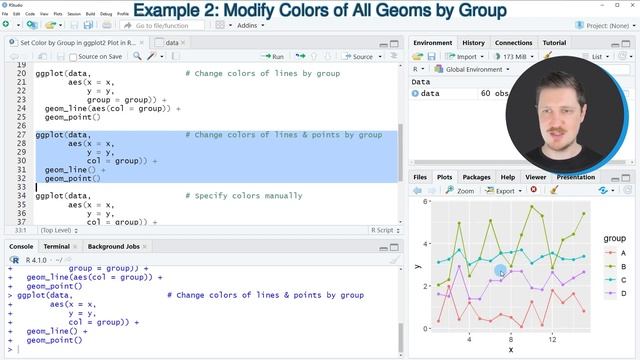
Task: Switch to the data tab in editor
Action: coord(172,42)
